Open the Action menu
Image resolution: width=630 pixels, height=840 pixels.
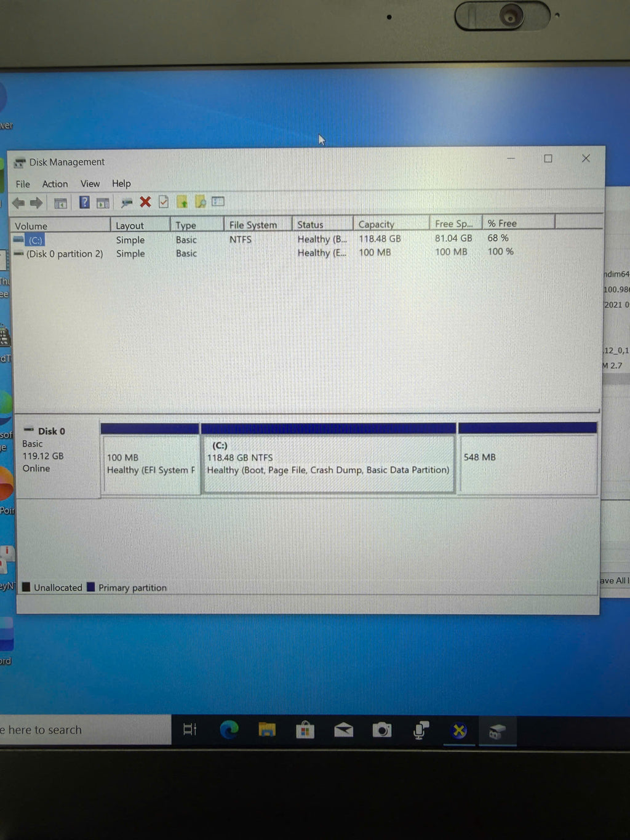pos(55,184)
